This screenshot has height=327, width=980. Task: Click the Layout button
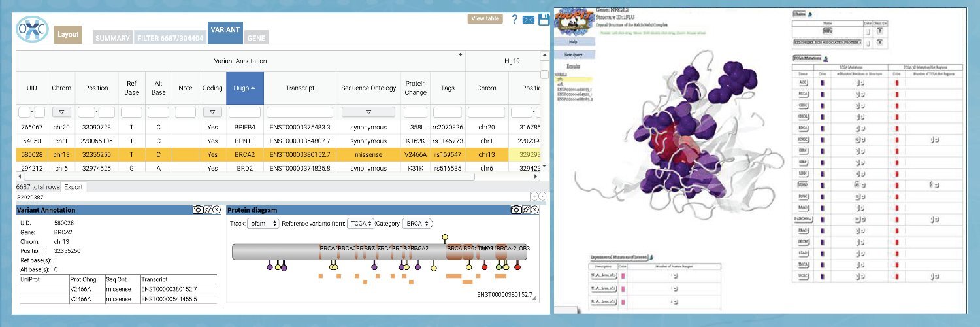tap(67, 35)
